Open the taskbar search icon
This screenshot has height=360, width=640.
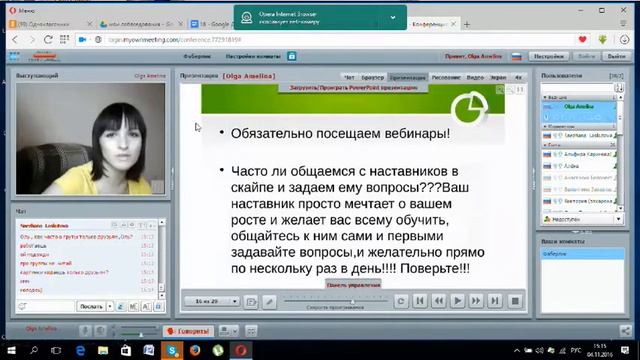click(34, 350)
